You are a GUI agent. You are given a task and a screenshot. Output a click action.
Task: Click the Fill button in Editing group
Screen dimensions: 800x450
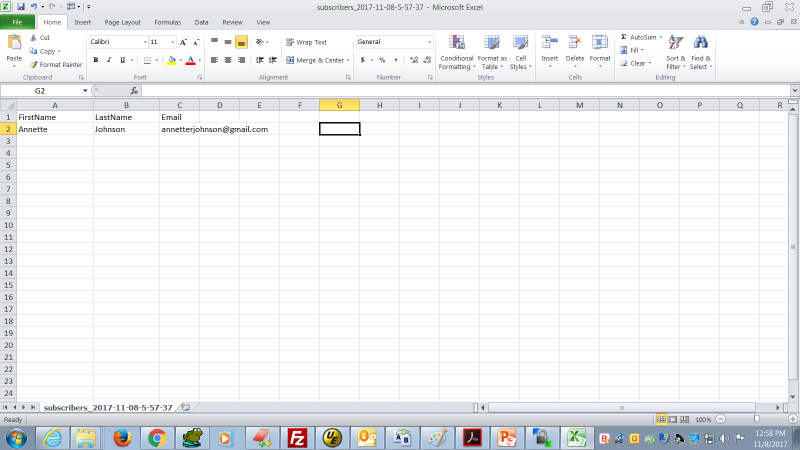(x=630, y=50)
